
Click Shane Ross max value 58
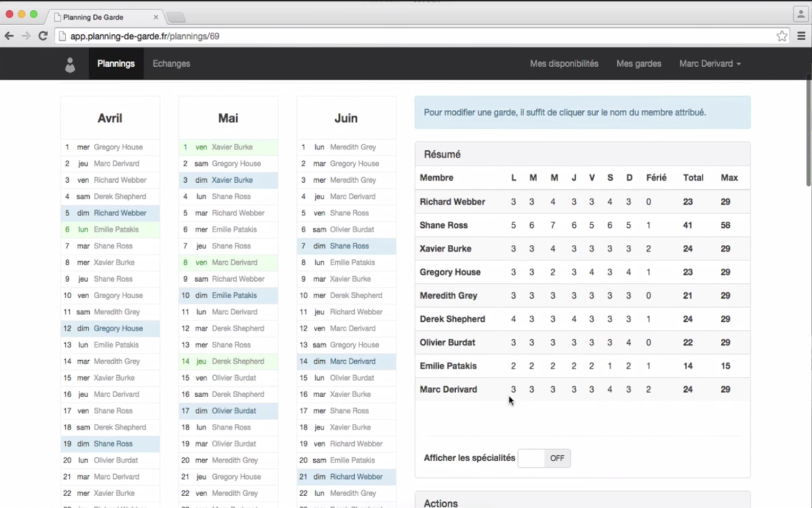click(x=725, y=225)
